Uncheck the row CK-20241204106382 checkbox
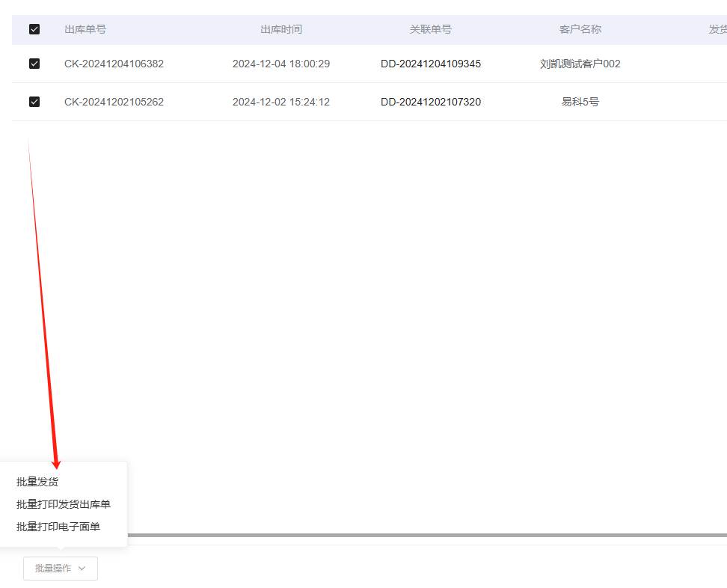727x588 pixels. 34,64
